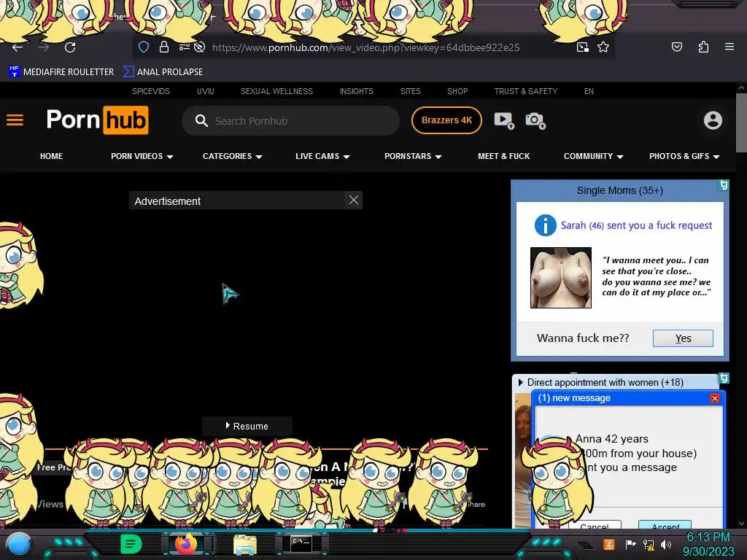Reload the current page

(x=70, y=47)
